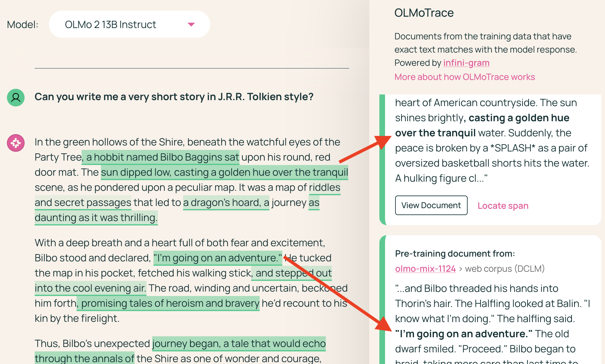Click the View Document button
This screenshot has width=605, height=364.
pos(431,206)
